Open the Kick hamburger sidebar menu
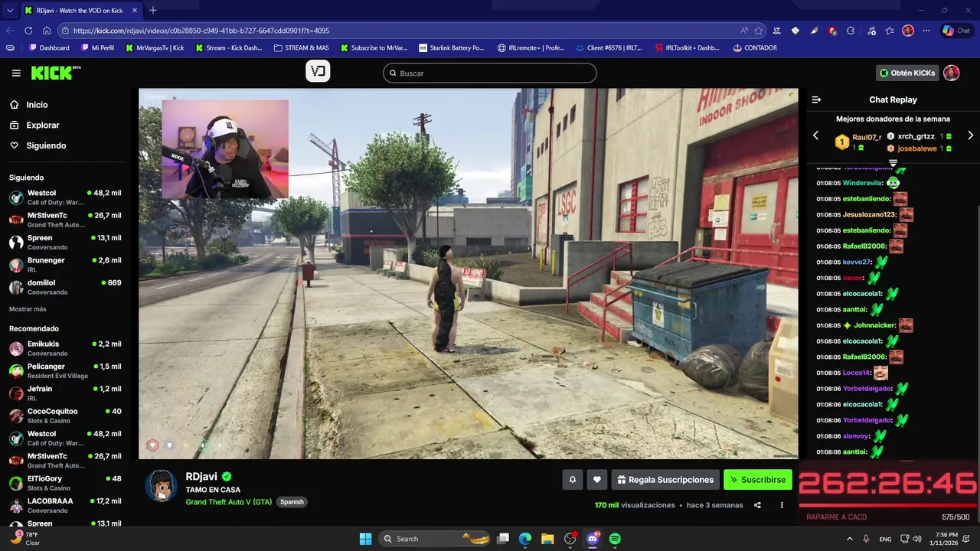The height and width of the screenshot is (551, 980). click(x=16, y=73)
